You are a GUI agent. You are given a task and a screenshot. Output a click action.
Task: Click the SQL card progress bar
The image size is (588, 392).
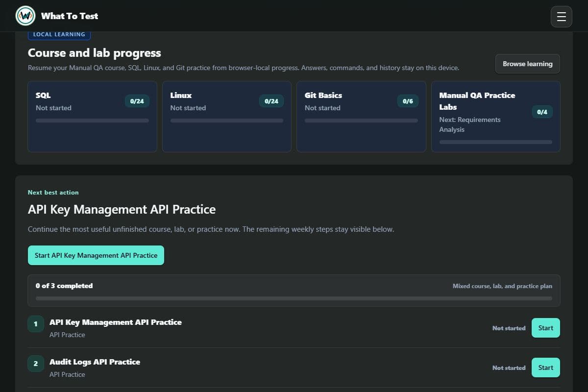pyautogui.click(x=92, y=121)
